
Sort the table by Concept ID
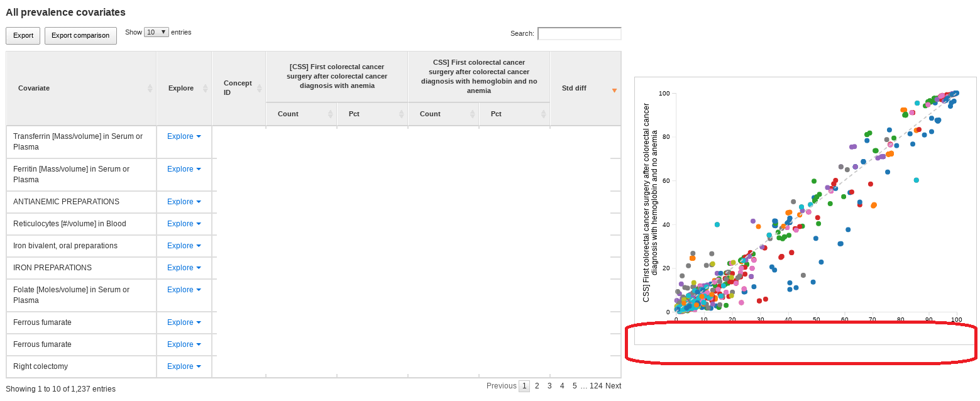[239, 88]
